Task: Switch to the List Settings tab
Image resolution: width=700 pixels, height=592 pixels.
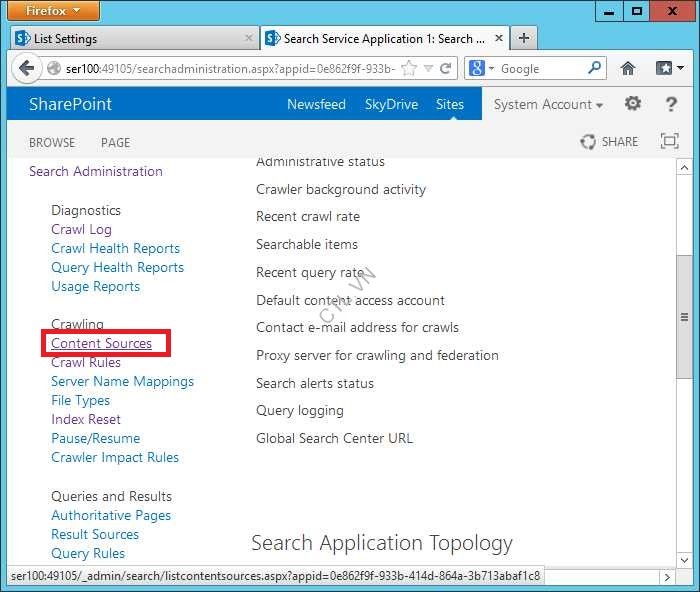Action: pos(130,39)
